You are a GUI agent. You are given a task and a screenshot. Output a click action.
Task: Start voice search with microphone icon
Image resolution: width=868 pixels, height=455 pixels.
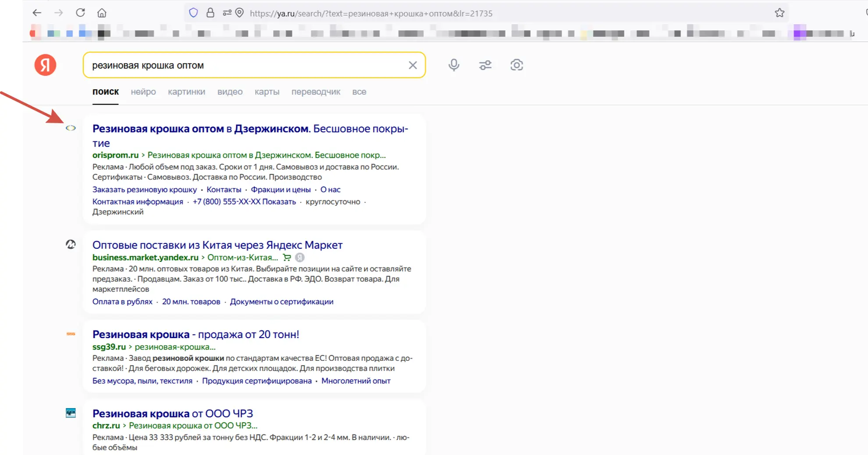[454, 65]
